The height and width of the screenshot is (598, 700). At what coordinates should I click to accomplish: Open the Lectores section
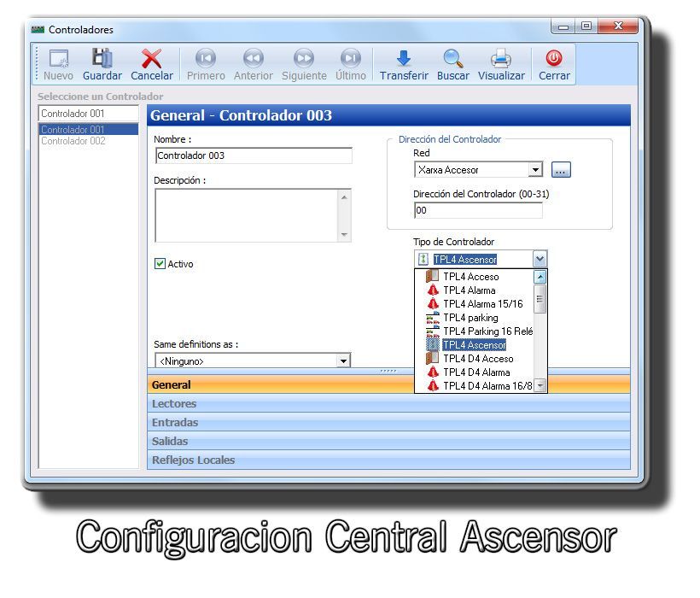pos(388,403)
